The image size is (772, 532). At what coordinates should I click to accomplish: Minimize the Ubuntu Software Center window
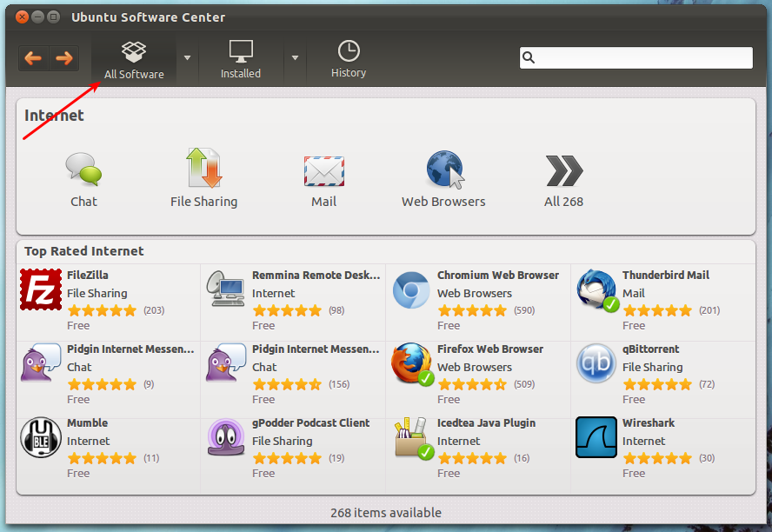tap(38, 17)
